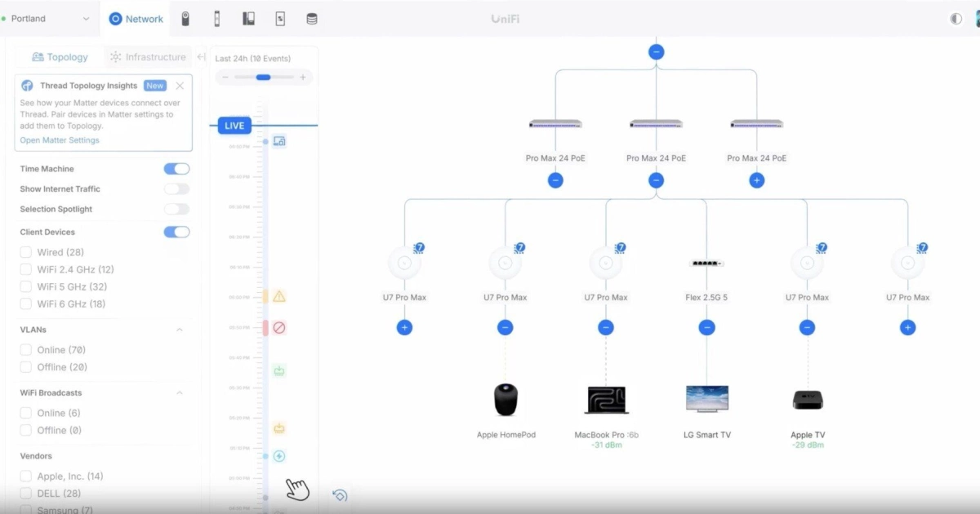Select the Pro Max 24 PoE switch with plus button
The image size is (980, 514).
(757, 124)
